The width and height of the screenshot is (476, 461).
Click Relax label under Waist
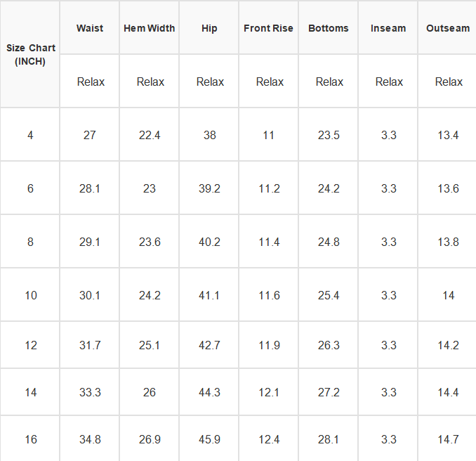coord(91,82)
